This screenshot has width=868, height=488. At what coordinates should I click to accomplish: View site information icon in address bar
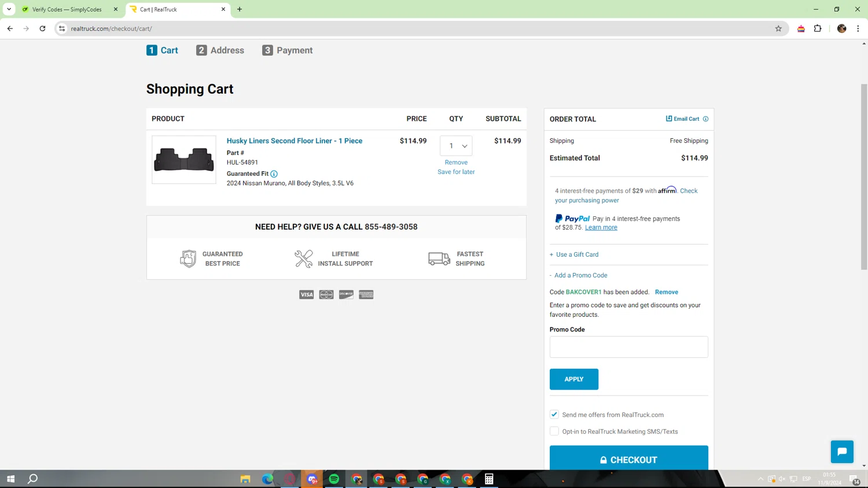point(62,28)
